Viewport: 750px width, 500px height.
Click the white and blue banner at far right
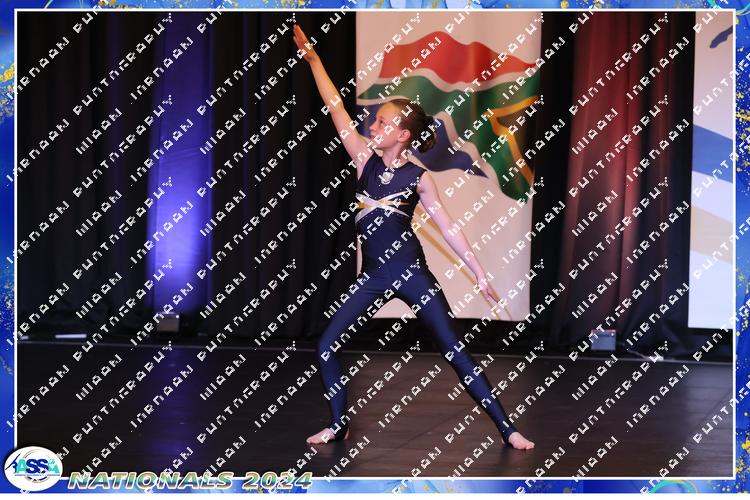712,170
